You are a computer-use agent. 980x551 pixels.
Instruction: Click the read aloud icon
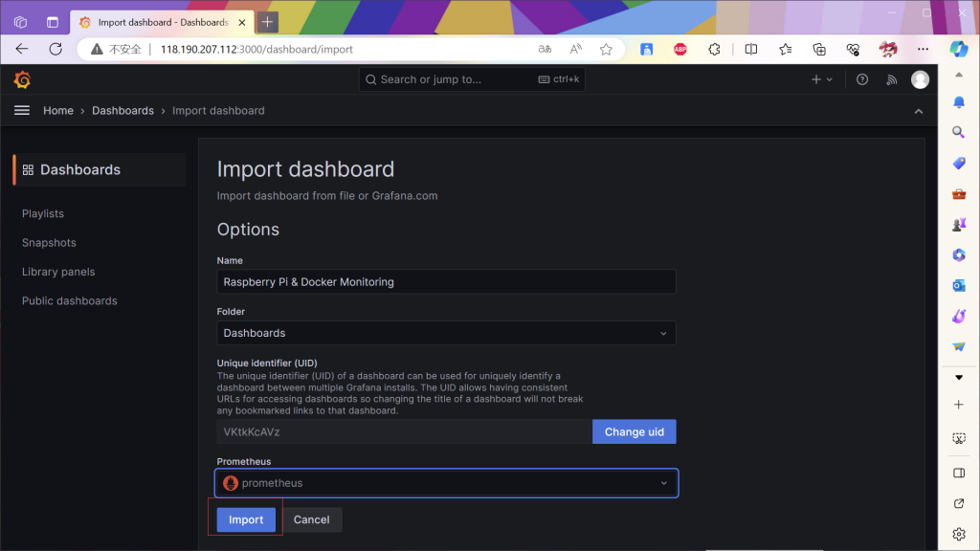pyautogui.click(x=575, y=50)
